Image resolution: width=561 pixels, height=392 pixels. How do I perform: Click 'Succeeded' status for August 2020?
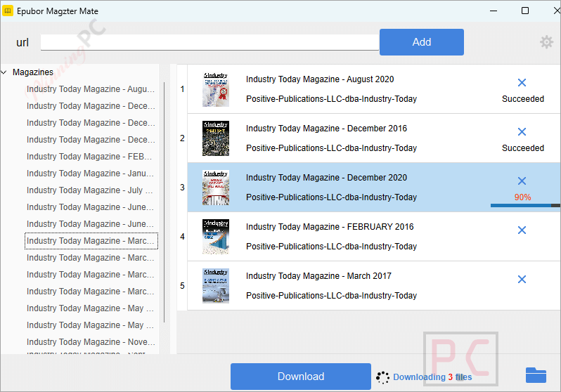pyautogui.click(x=523, y=99)
